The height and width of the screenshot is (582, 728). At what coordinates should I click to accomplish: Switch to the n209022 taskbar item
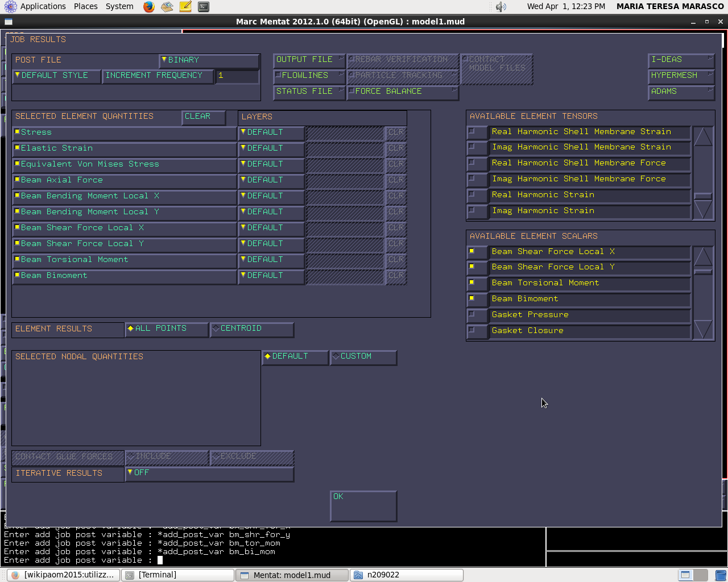click(406, 575)
